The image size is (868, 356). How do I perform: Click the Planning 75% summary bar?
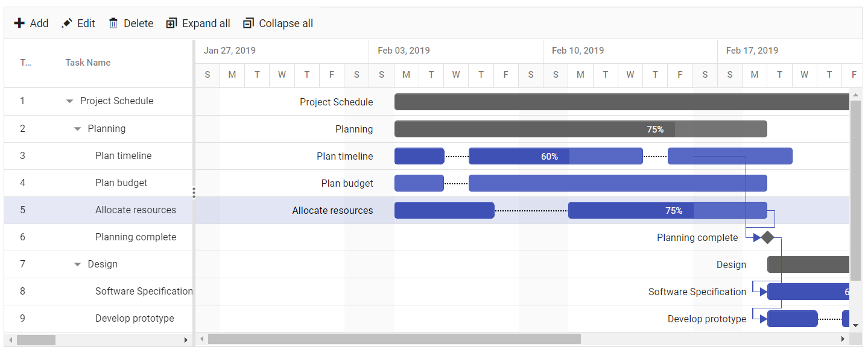pos(580,129)
